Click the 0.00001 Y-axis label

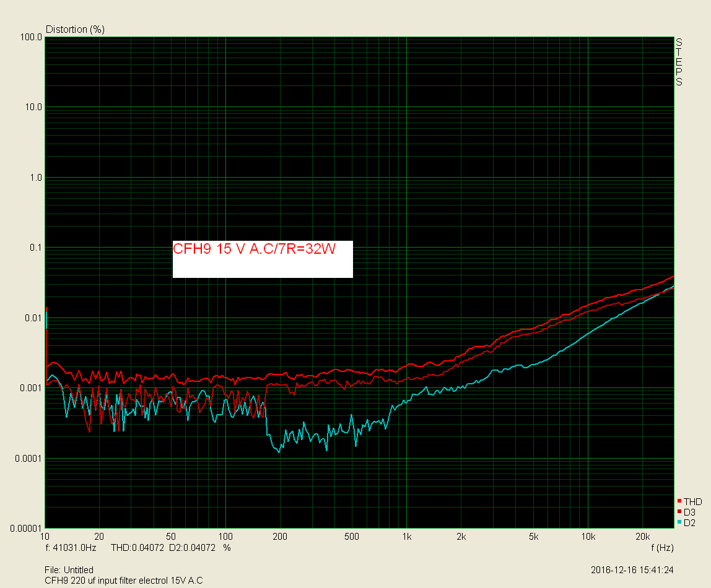[26, 528]
